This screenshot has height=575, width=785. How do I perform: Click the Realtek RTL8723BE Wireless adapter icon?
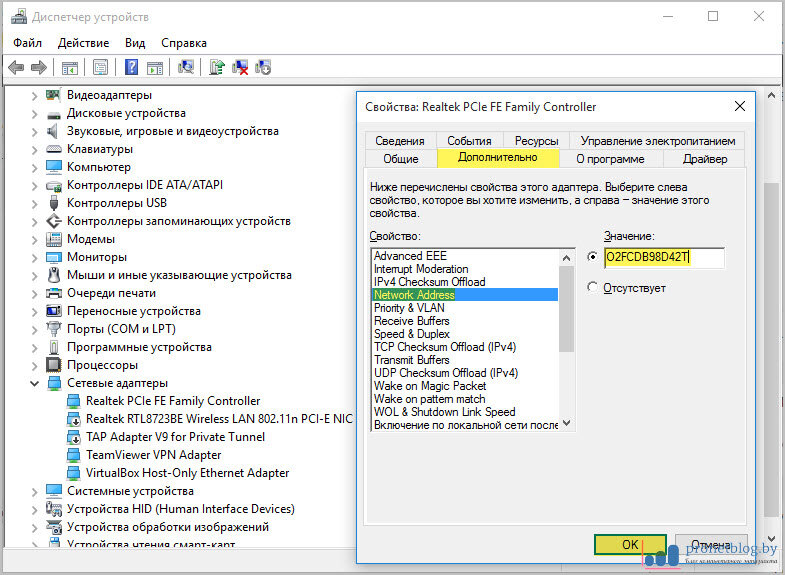click(74, 419)
